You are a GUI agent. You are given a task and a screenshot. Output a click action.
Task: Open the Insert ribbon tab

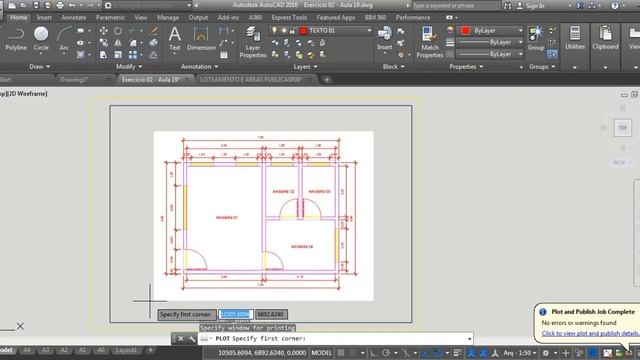tap(44, 18)
